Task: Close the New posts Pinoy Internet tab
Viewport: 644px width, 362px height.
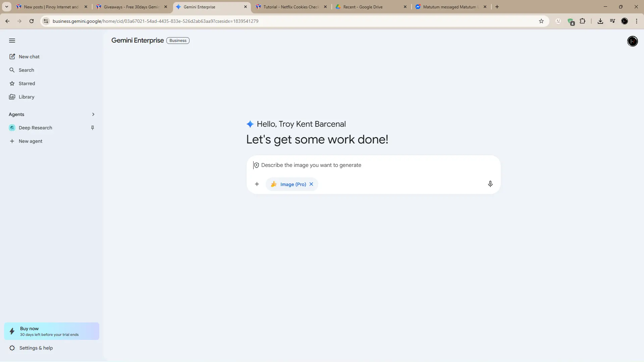Action: click(86, 7)
